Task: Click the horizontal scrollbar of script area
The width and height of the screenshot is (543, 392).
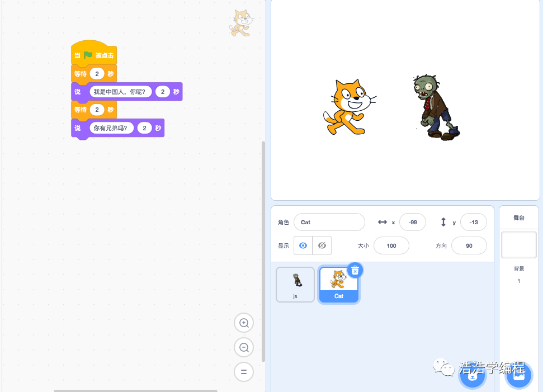Action: pyautogui.click(x=135, y=391)
